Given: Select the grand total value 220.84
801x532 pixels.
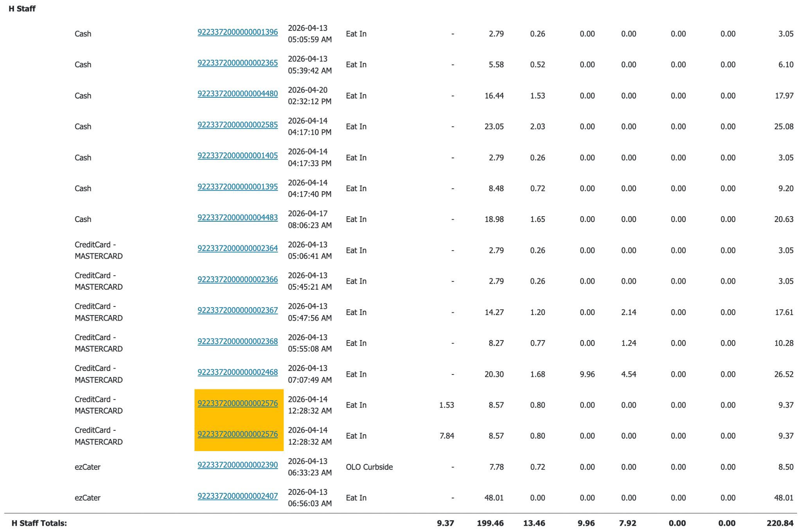Looking at the screenshot, I should coord(780,523).
